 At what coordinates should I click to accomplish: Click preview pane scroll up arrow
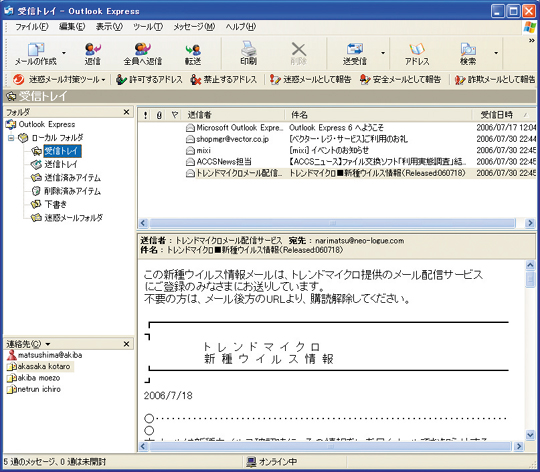click(530, 265)
